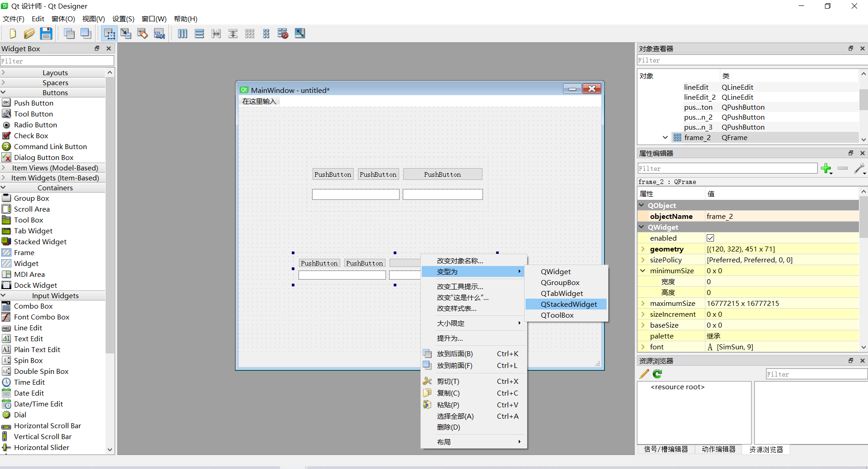Collapse the frame_2 tree node
This screenshot has height=469, width=868.
tap(665, 137)
